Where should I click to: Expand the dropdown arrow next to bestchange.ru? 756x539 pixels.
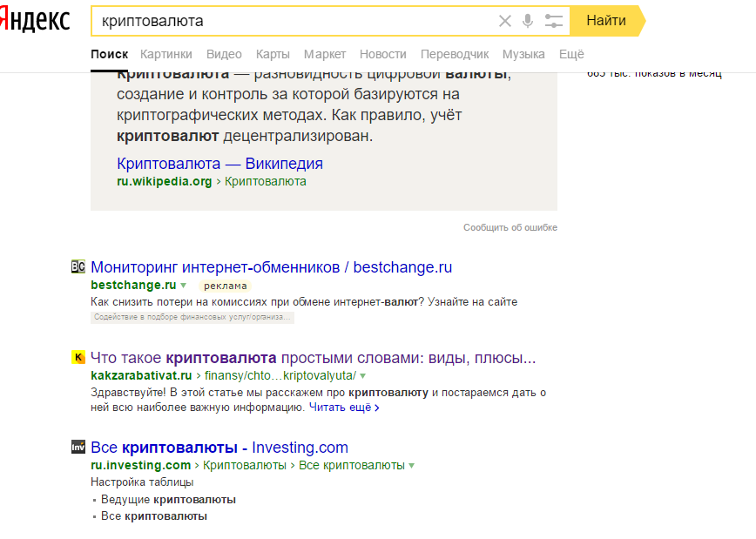183,286
